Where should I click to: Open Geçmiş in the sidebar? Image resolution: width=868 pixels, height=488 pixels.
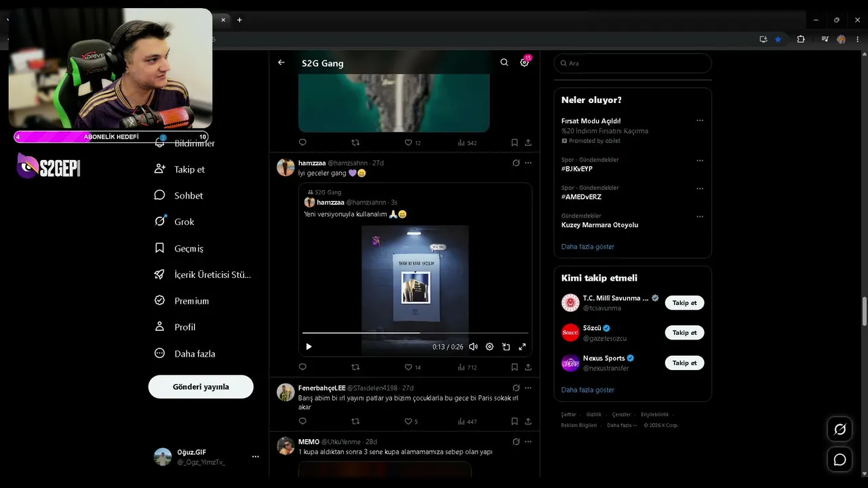tap(179, 248)
